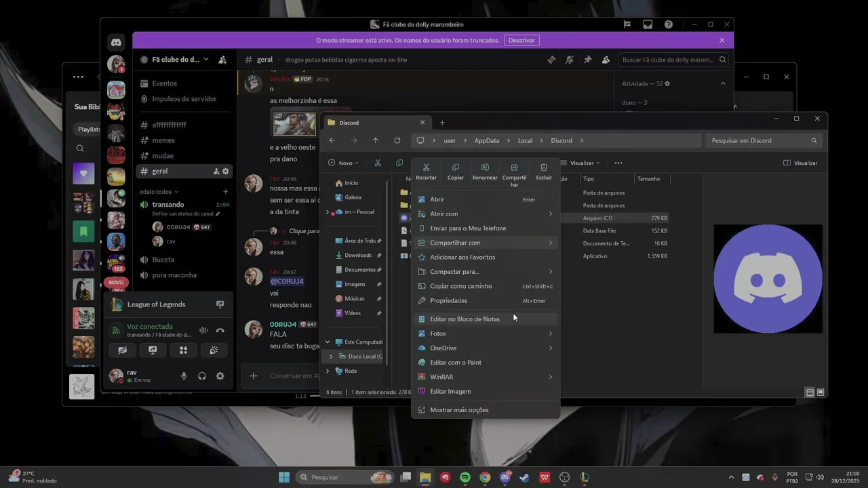Click the Renomear icon in context menu
The image size is (868, 488).
tap(485, 167)
